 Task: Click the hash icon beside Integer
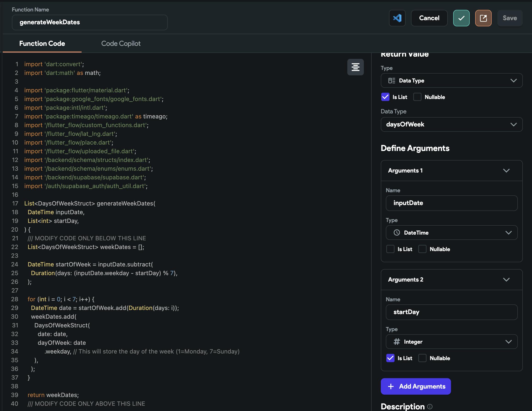pos(397,342)
